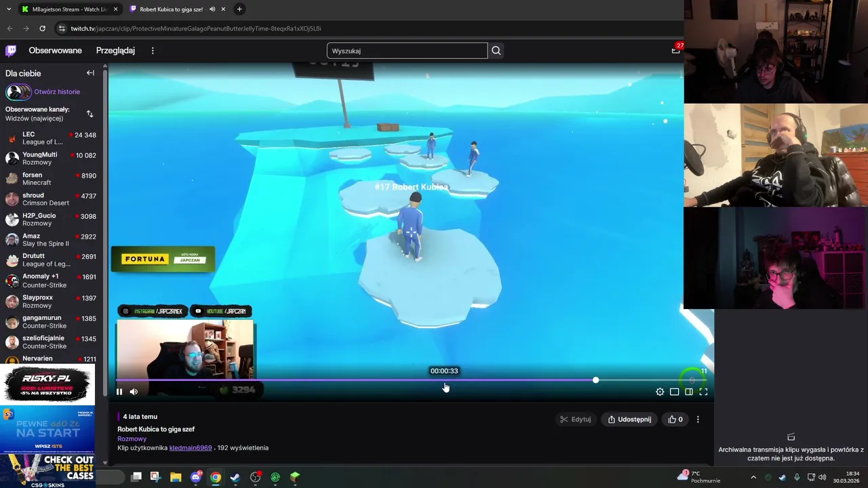The height and width of the screenshot is (488, 868).
Task: Reload the browser page
Action: pyautogui.click(x=42, y=28)
